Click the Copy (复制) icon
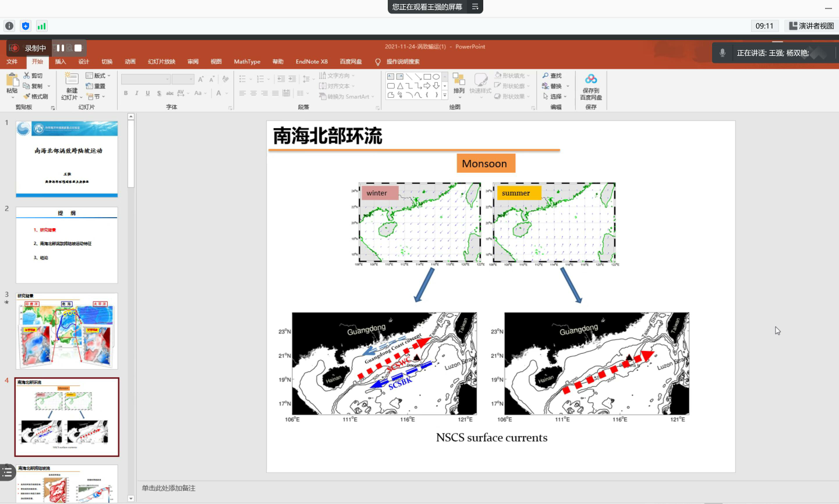This screenshot has height=504, width=839. point(27,86)
